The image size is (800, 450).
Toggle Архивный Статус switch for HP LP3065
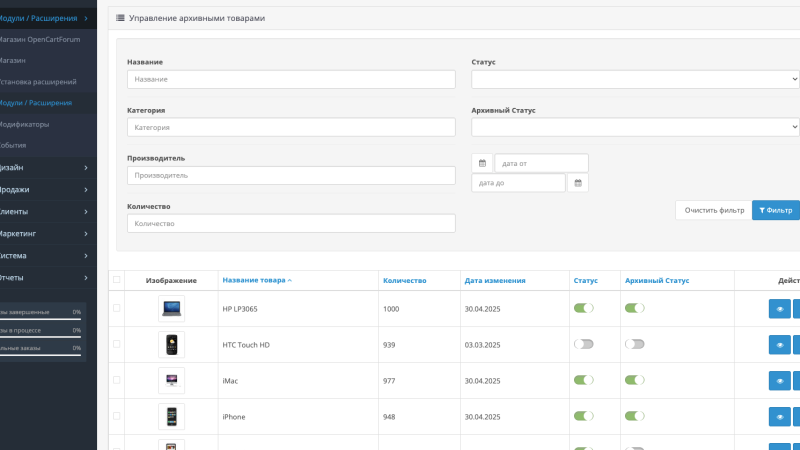[635, 308]
